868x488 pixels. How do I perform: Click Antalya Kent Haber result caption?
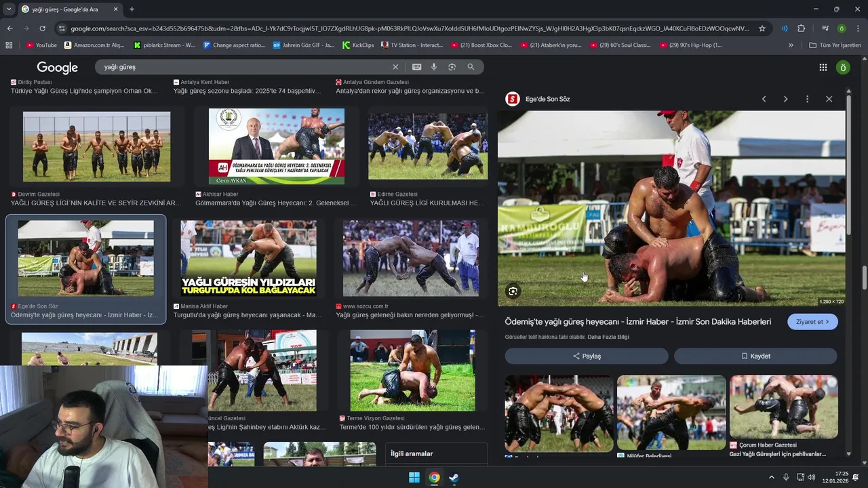[x=248, y=91]
